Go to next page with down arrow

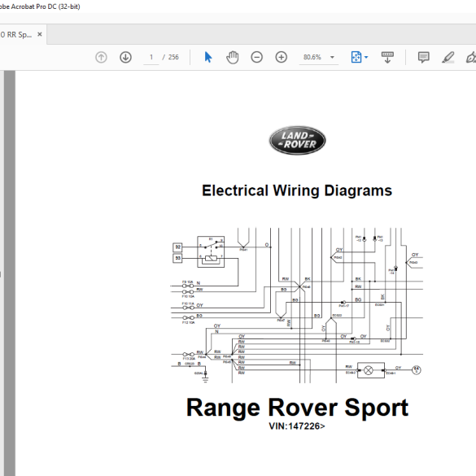point(125,57)
